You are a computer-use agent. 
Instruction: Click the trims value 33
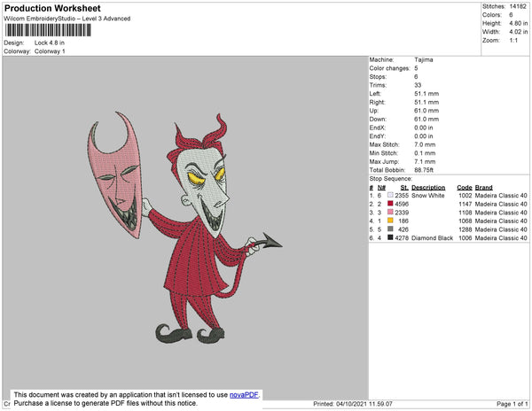pyautogui.click(x=418, y=85)
